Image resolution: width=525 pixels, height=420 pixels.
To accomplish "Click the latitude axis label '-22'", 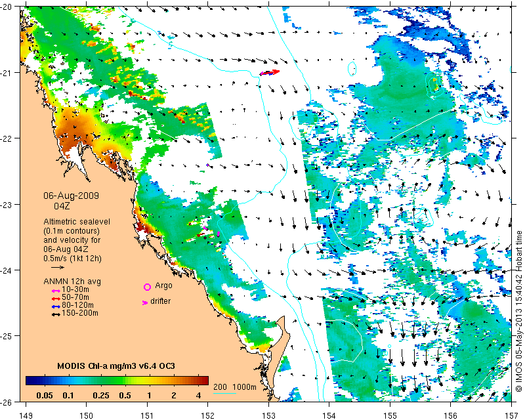I will click(x=7, y=138).
